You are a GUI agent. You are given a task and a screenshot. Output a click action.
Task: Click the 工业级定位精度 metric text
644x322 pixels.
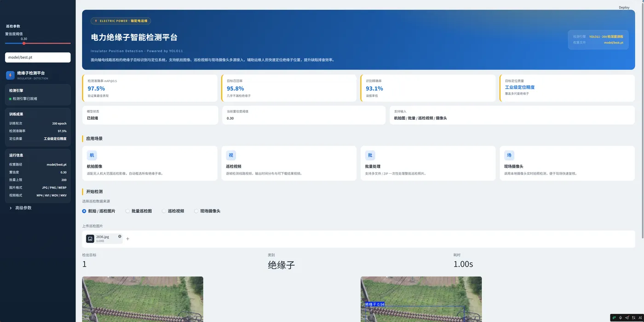click(x=520, y=87)
